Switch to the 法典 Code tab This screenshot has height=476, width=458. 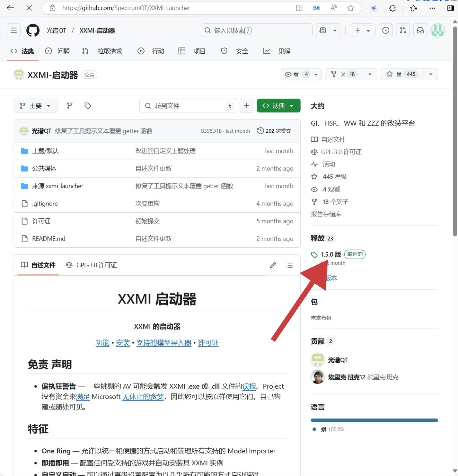tap(22, 51)
